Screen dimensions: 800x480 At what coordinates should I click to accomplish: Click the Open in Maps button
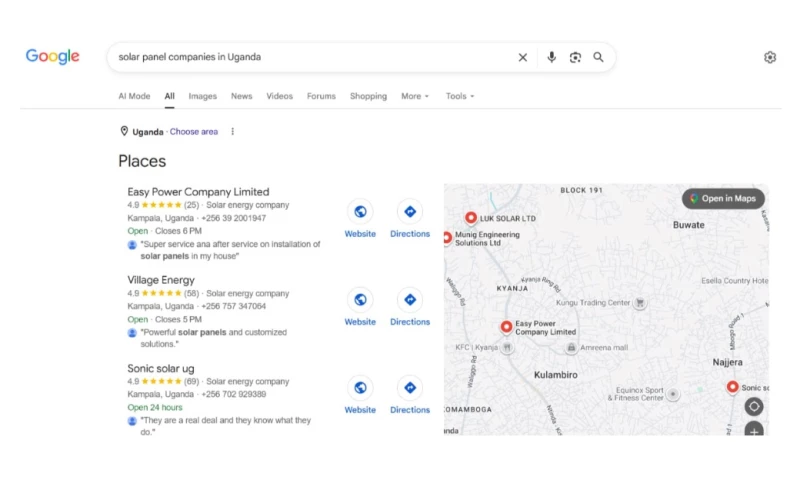point(723,198)
